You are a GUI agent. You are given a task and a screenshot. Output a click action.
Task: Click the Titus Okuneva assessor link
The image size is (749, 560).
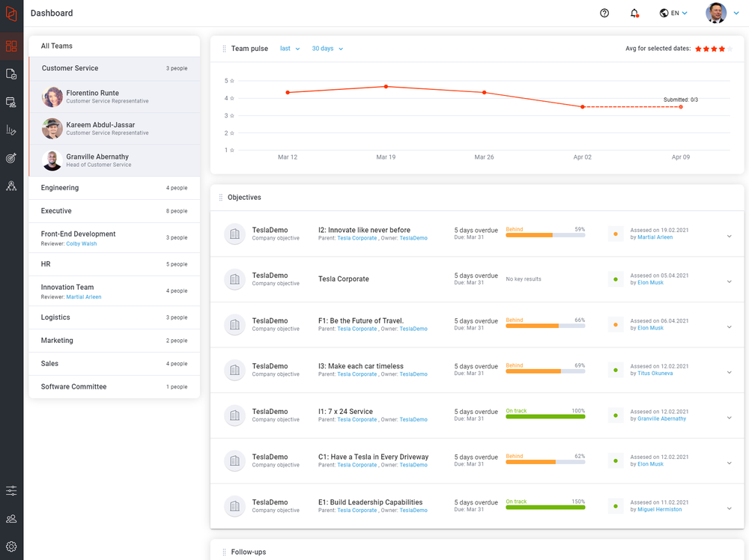[655, 373]
